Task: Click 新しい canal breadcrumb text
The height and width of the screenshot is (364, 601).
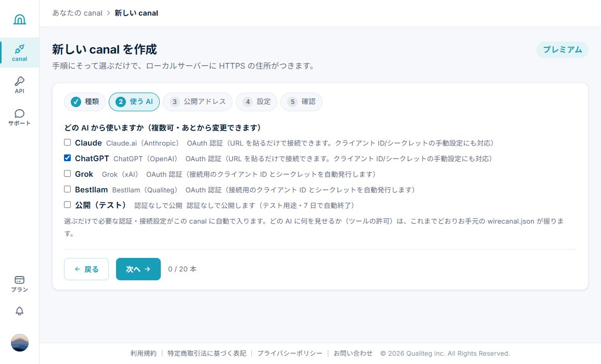Action: [x=136, y=13]
